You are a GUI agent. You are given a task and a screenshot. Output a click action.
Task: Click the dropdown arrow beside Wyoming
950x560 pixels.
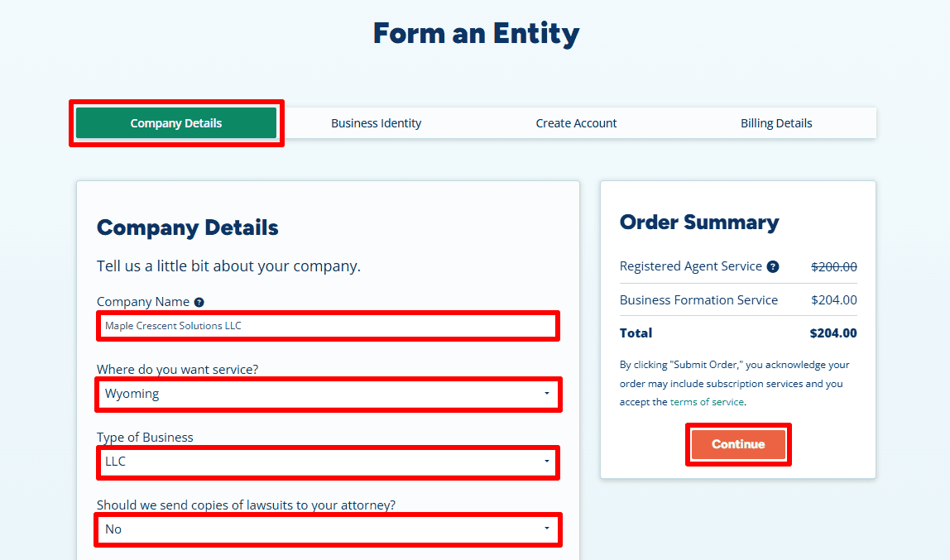(547, 395)
